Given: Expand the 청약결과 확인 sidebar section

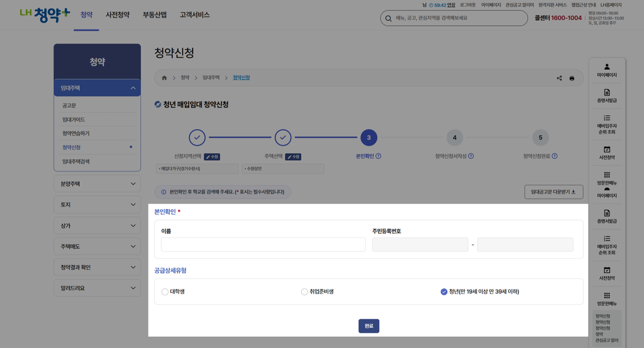Looking at the screenshot, I should (97, 267).
